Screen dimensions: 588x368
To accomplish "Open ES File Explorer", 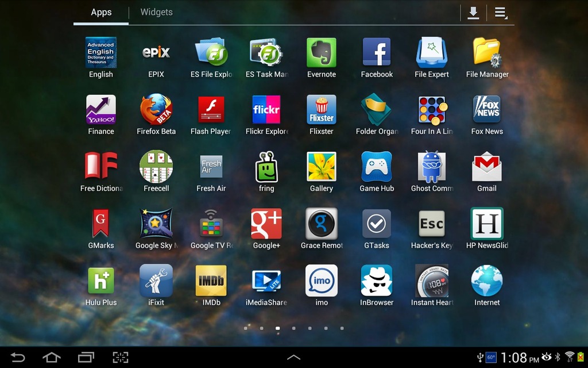I will pyautogui.click(x=211, y=52).
